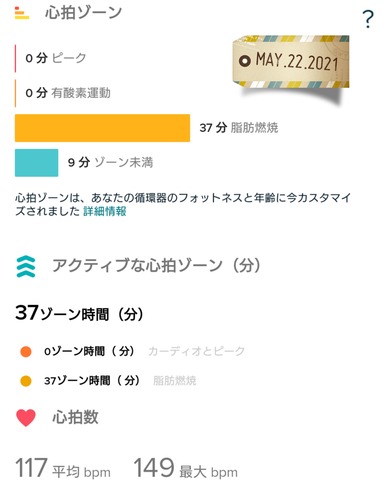The width and height of the screenshot is (391, 500).
Task: Tap the 149 最大 bpm value
Action: pyautogui.click(x=186, y=468)
